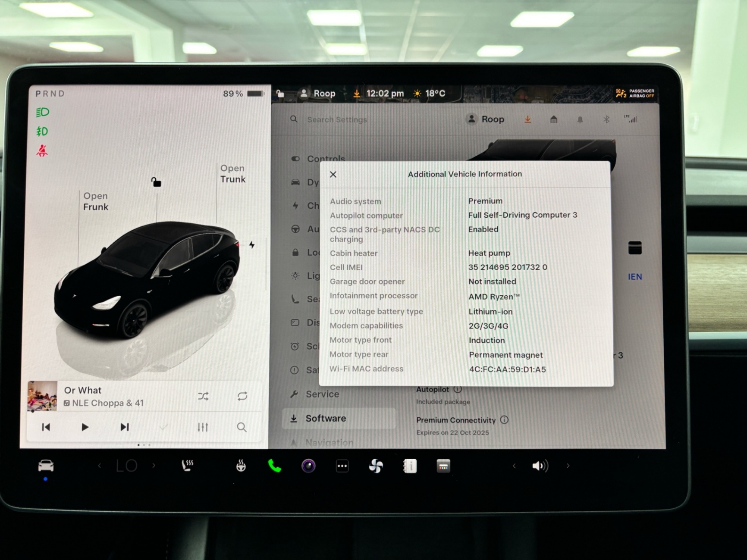747x560 pixels.
Task: Tap the Locks padlock sidebar icon
Action: pos(295,252)
